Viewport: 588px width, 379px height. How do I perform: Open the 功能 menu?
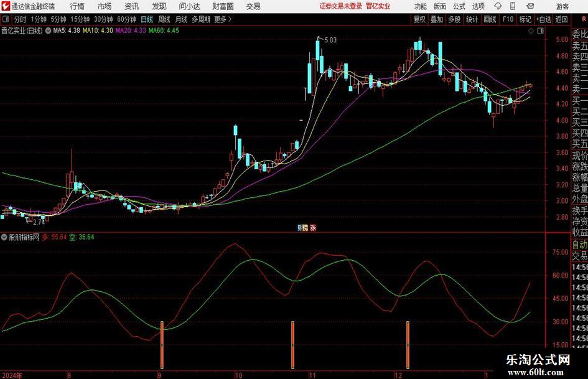pos(421,6)
